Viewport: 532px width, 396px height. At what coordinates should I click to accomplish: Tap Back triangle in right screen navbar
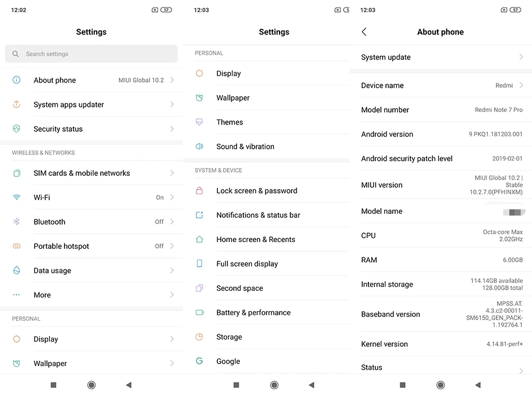coord(478,385)
